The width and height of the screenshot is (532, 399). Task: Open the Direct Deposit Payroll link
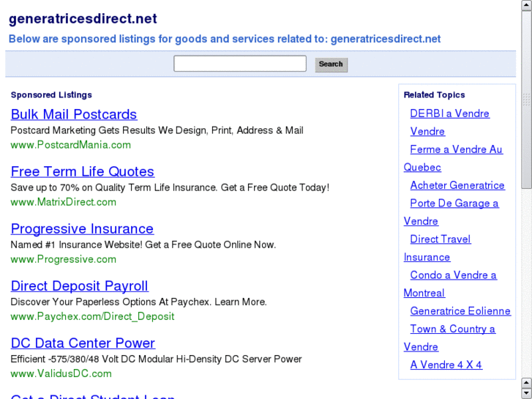click(x=79, y=286)
